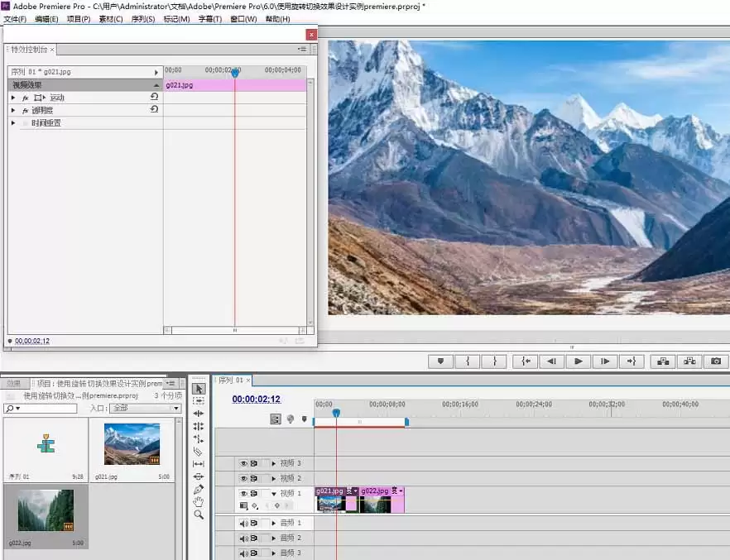Open the 序列(S) menu
Screen dimensions: 730x560
[143, 19]
